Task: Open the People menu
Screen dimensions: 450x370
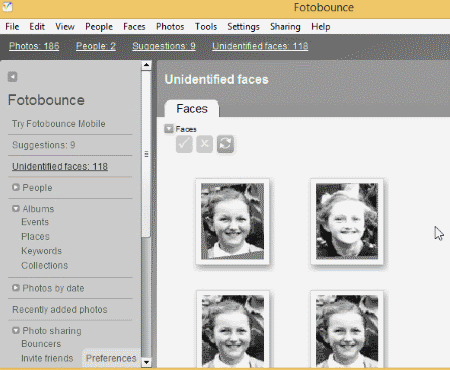Action: [x=99, y=27]
